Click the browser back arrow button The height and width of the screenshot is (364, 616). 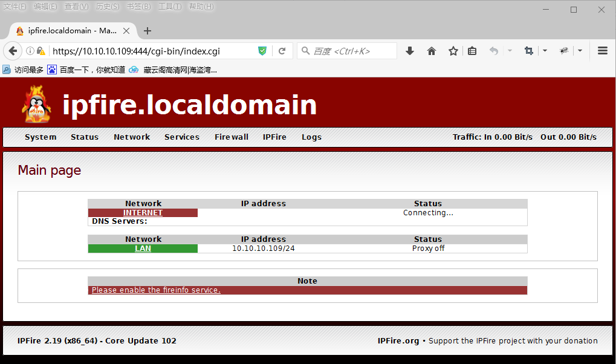(13, 51)
